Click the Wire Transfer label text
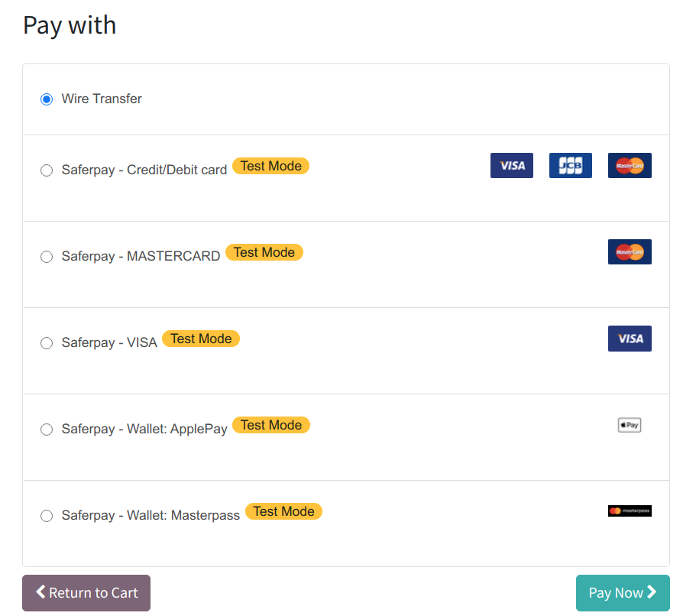Screen dimensions: 696x616 tap(102, 99)
